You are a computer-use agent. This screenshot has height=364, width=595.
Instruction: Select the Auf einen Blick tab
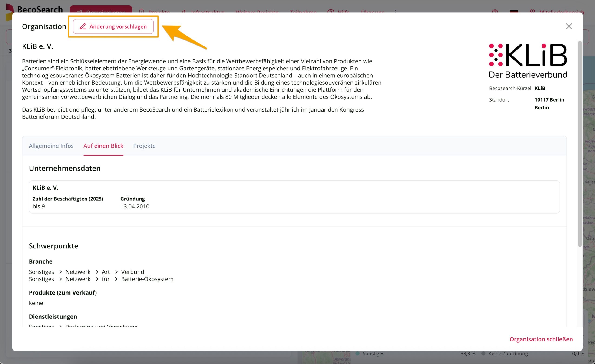(x=103, y=146)
